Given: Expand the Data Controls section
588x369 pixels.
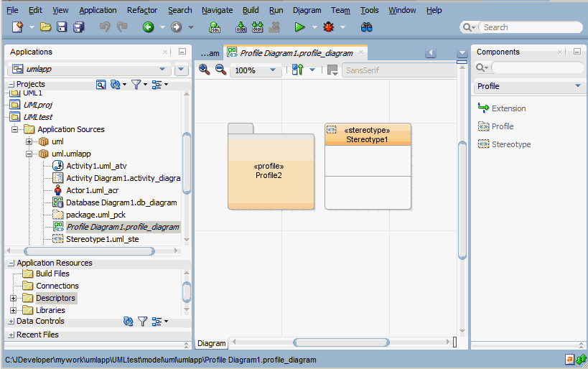Looking at the screenshot, I should (x=11, y=322).
